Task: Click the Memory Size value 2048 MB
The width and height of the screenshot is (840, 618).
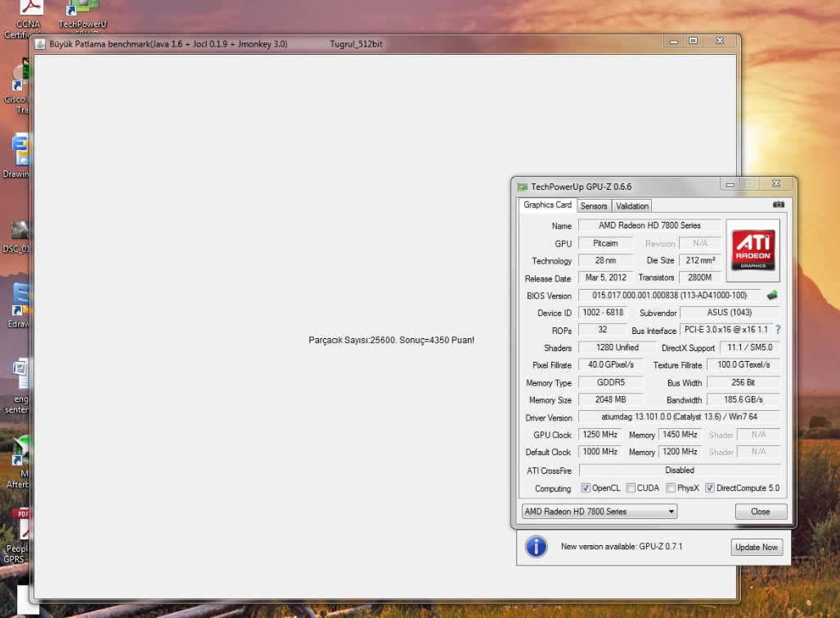Action: pyautogui.click(x=611, y=399)
